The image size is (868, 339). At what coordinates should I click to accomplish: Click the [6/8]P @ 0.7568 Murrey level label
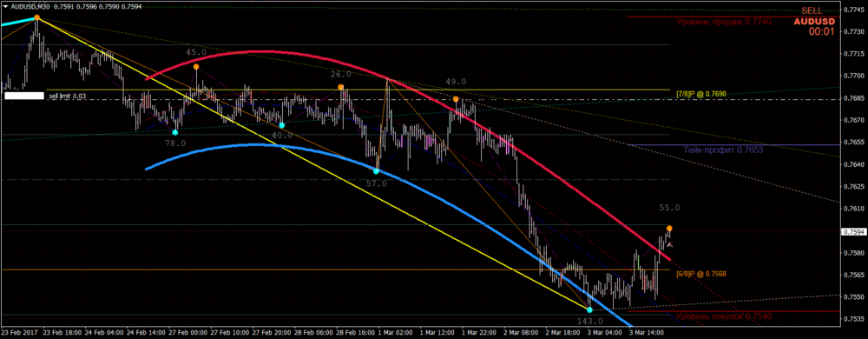[700, 274]
